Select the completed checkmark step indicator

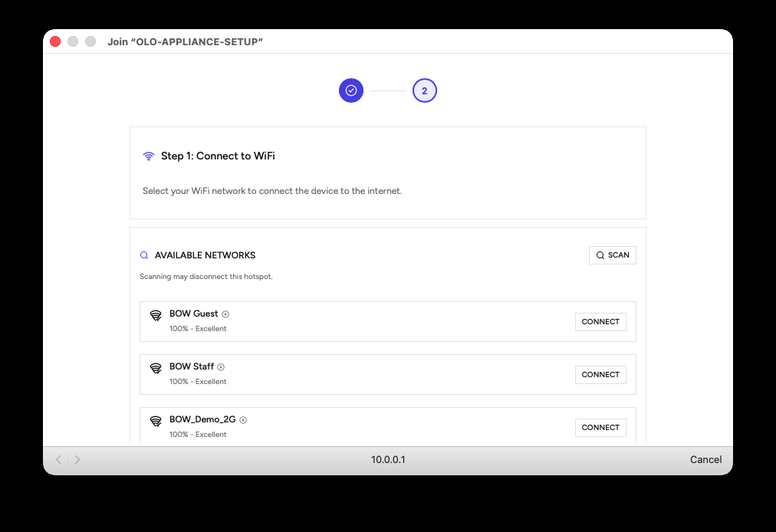pyautogui.click(x=350, y=90)
